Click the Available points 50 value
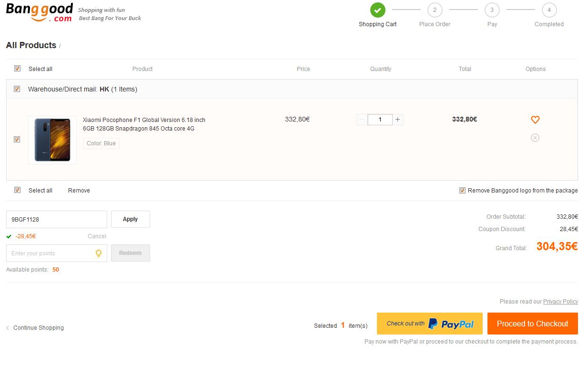 click(x=56, y=270)
